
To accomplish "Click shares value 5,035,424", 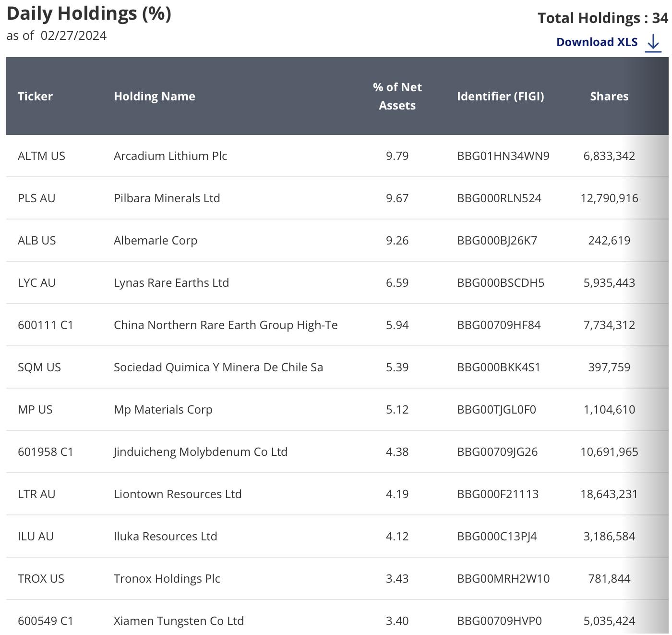I will 609,621.
